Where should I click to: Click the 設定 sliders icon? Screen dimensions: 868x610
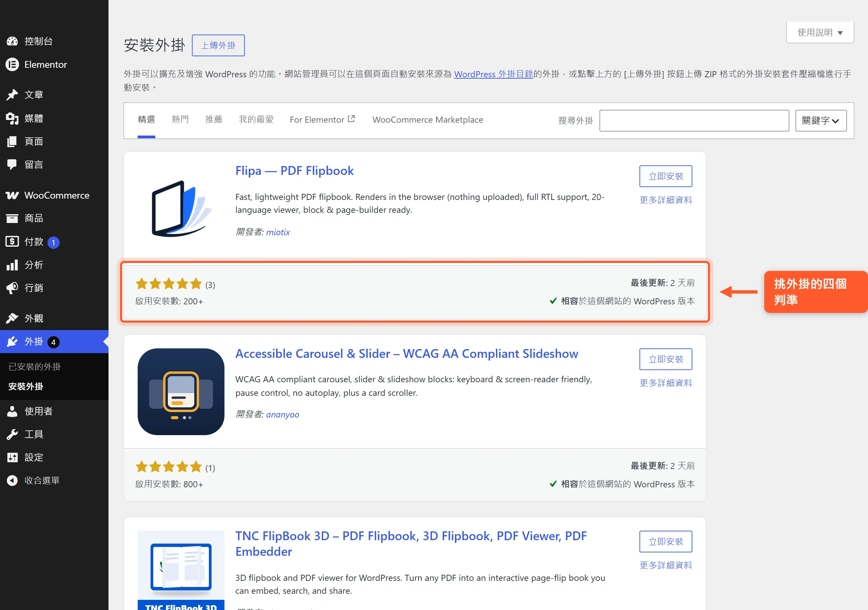tap(12, 457)
